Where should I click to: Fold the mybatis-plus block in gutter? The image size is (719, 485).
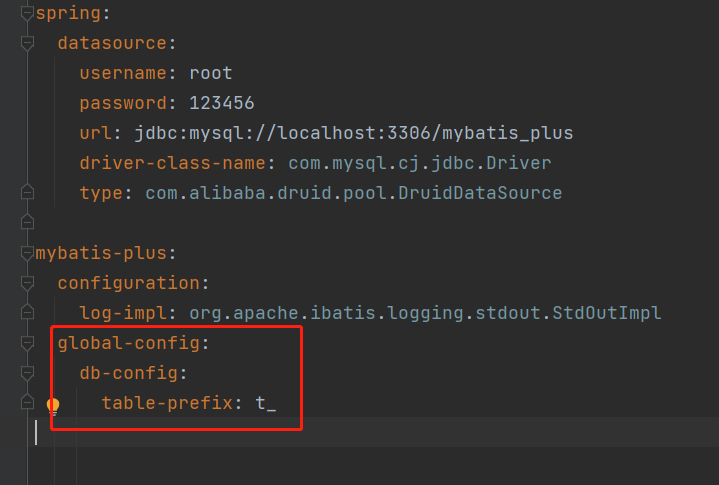click(27, 252)
